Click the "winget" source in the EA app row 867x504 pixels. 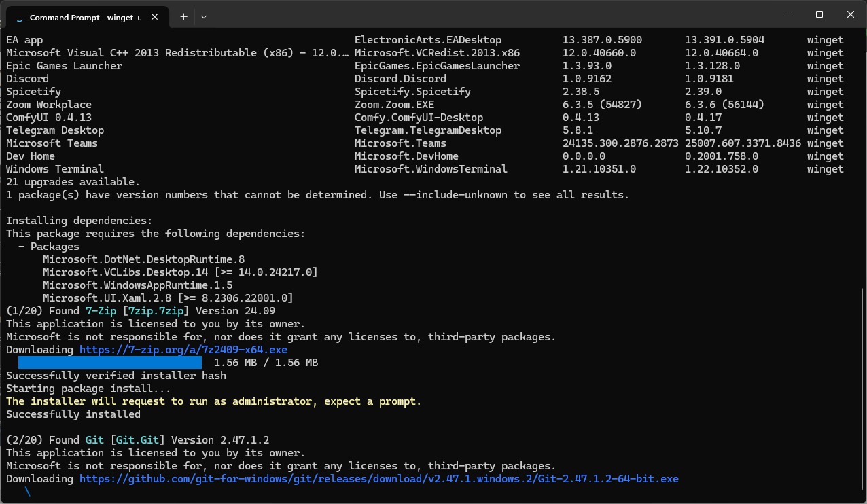pyautogui.click(x=826, y=40)
